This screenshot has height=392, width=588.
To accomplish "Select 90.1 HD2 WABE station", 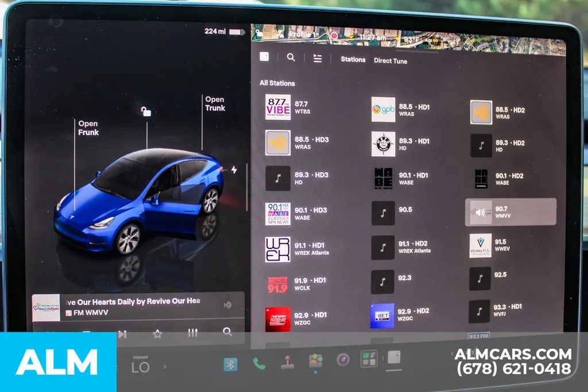I will pos(498,178).
